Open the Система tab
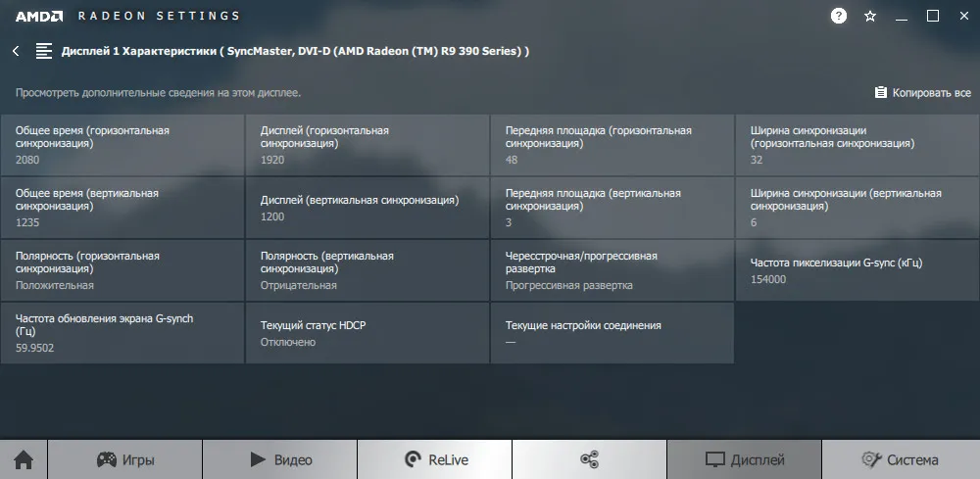 tap(900, 459)
